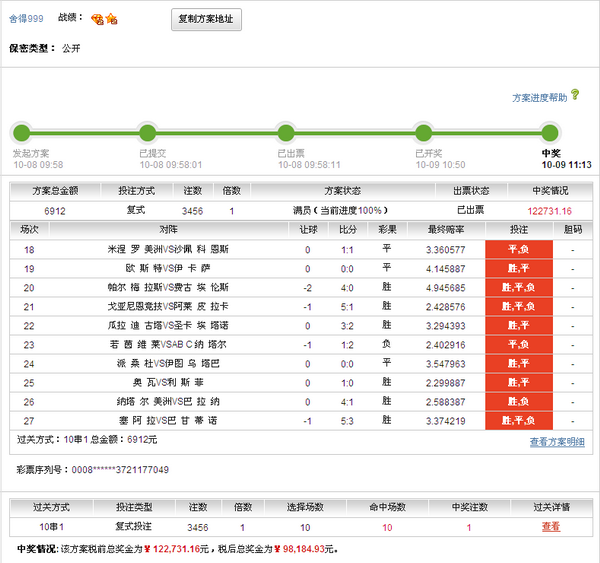Select the 米涅罗美洲VS沙佩科恩斯 match row
The image size is (600, 563).
[168, 249]
